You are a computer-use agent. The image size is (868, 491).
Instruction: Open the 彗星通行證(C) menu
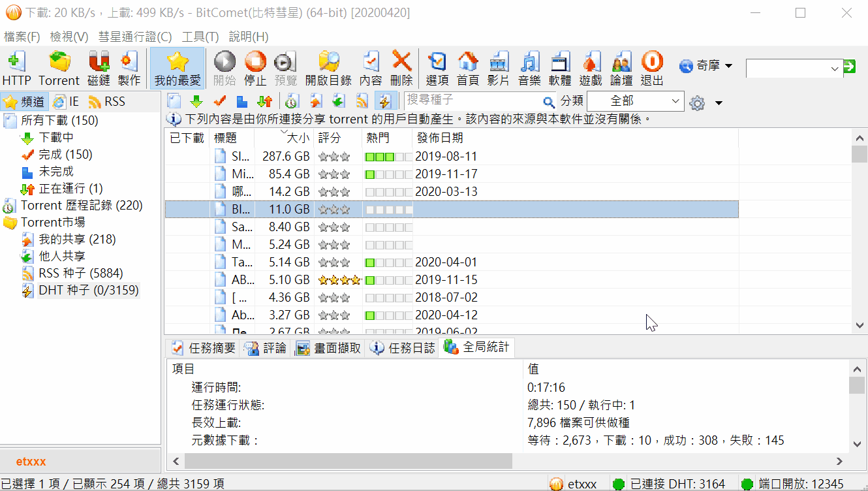click(135, 37)
